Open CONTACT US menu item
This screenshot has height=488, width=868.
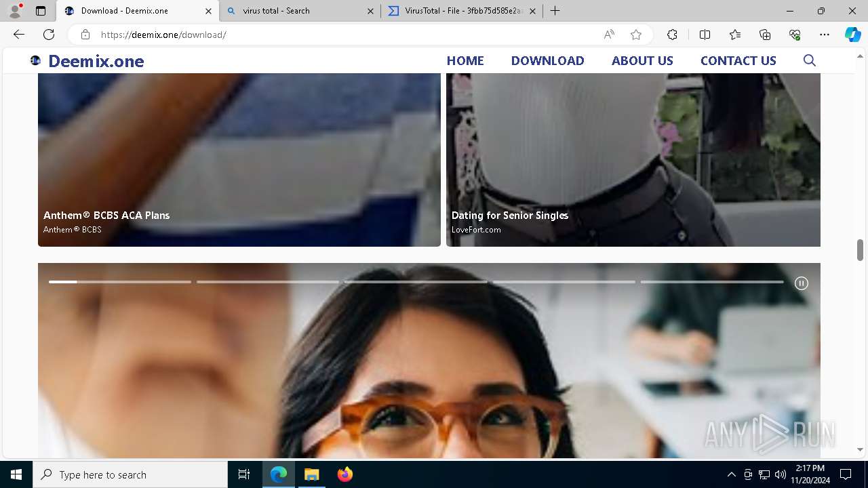pos(738,60)
